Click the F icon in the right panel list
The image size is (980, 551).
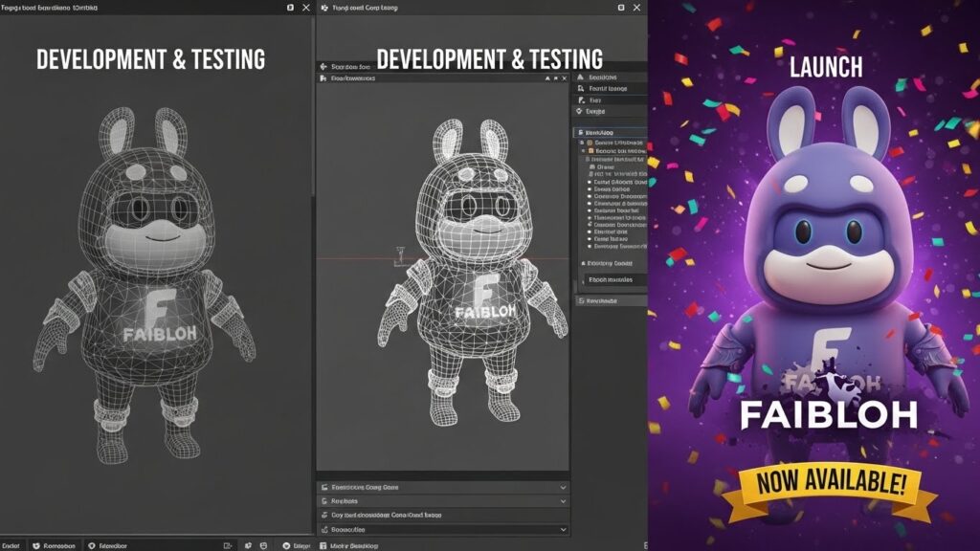(581, 99)
